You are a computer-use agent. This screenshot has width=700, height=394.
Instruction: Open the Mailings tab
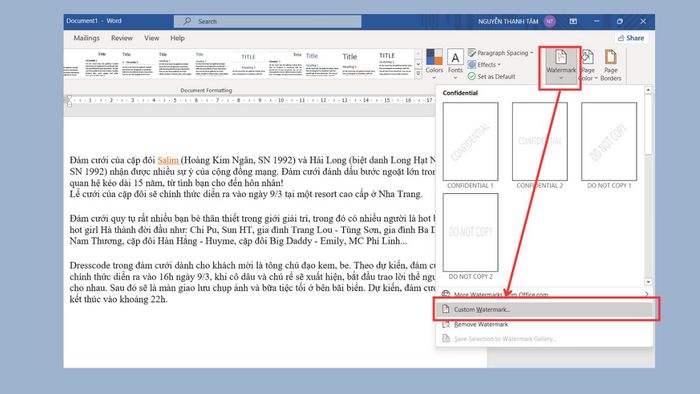tap(87, 38)
